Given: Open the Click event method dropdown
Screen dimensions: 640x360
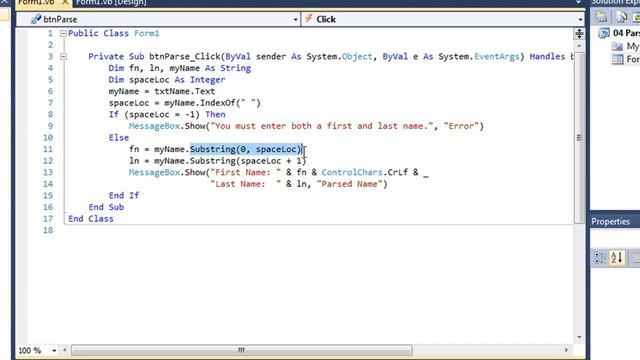Looking at the screenshot, I should coord(580,19).
